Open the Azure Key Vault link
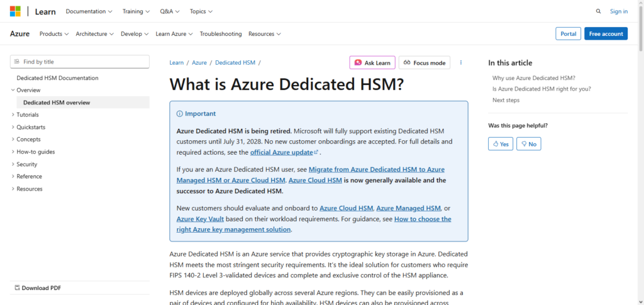Screen dimensions: 644x305 click(x=200, y=219)
